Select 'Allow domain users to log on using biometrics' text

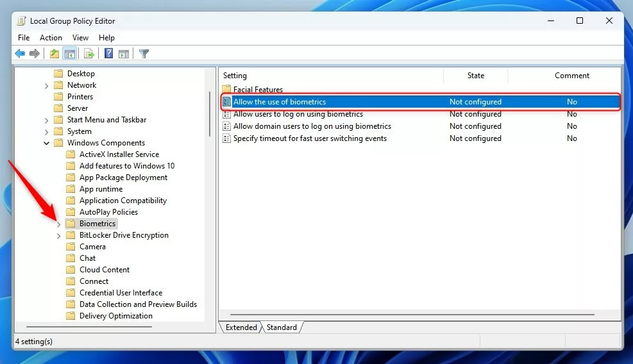pos(312,126)
